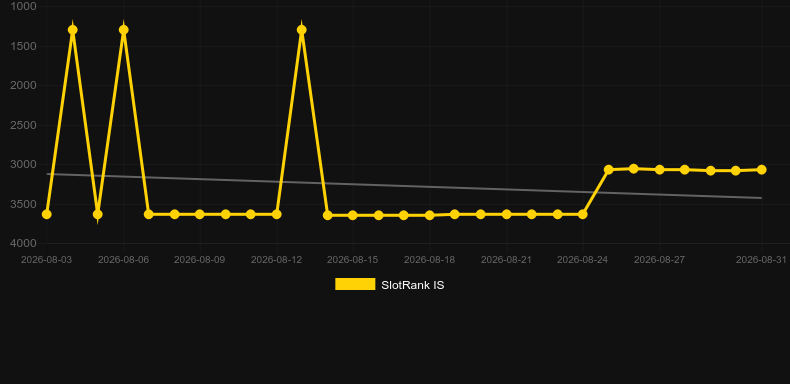Click the 2000 y-axis label
Viewport: 790px width, 384px height.
pos(24,85)
